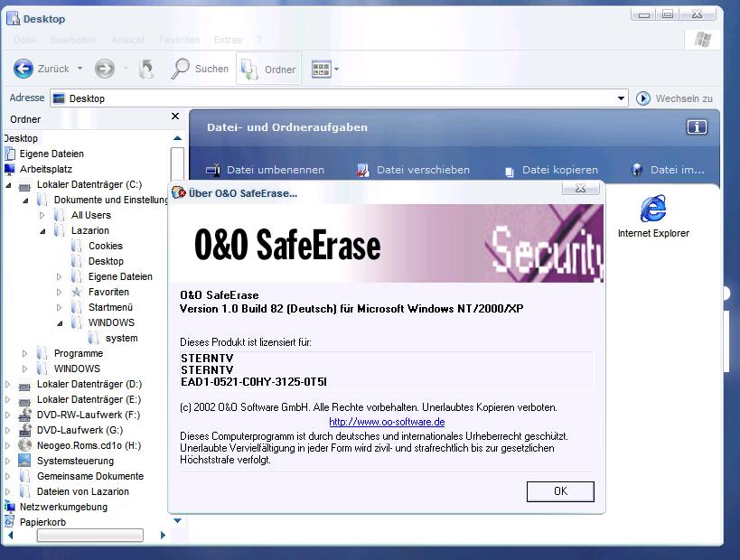This screenshot has height=560, width=740.
Task: Collapse the Lokaler Datenträger (C:) node
Action: [x=8, y=185]
